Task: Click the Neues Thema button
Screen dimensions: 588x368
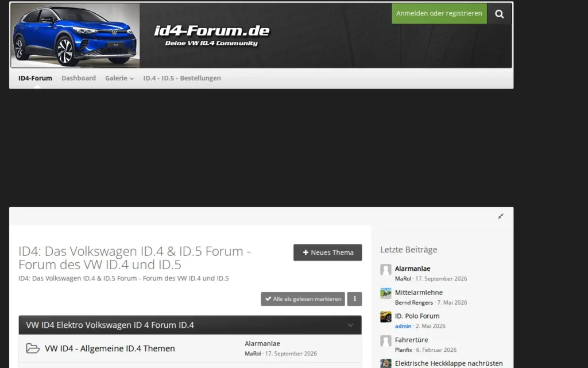Action: pos(328,252)
